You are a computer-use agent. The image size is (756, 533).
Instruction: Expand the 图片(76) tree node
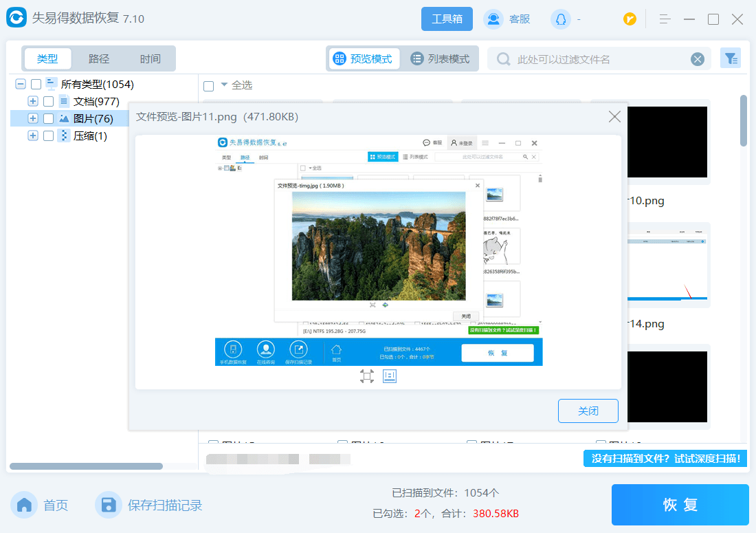click(32, 118)
